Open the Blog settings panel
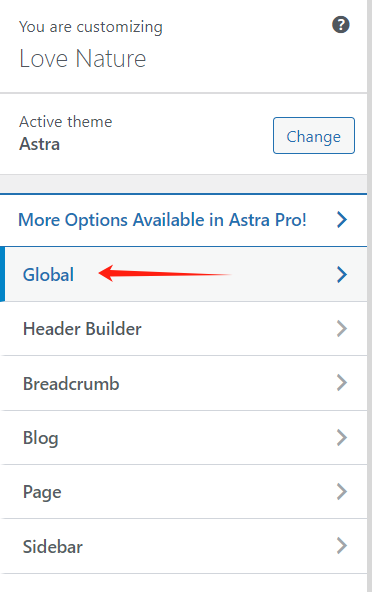 [x=184, y=438]
